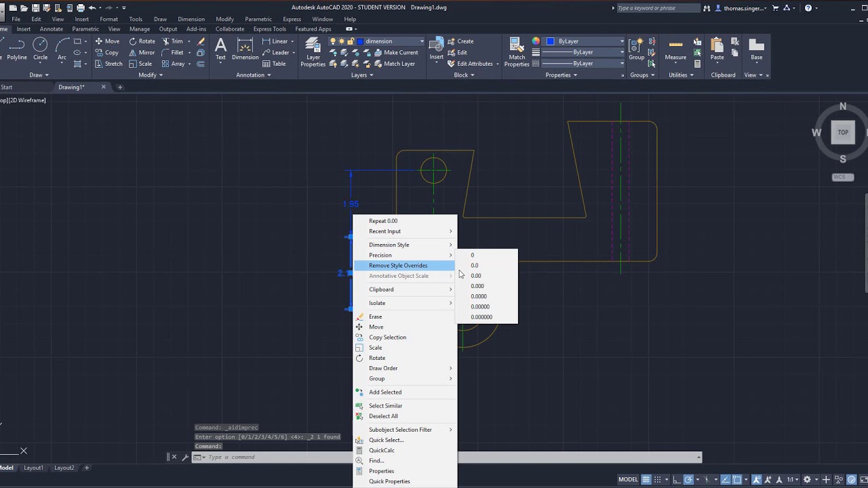Click the Rotate tool in the ribbon
The width and height of the screenshot is (868, 488).
point(142,41)
